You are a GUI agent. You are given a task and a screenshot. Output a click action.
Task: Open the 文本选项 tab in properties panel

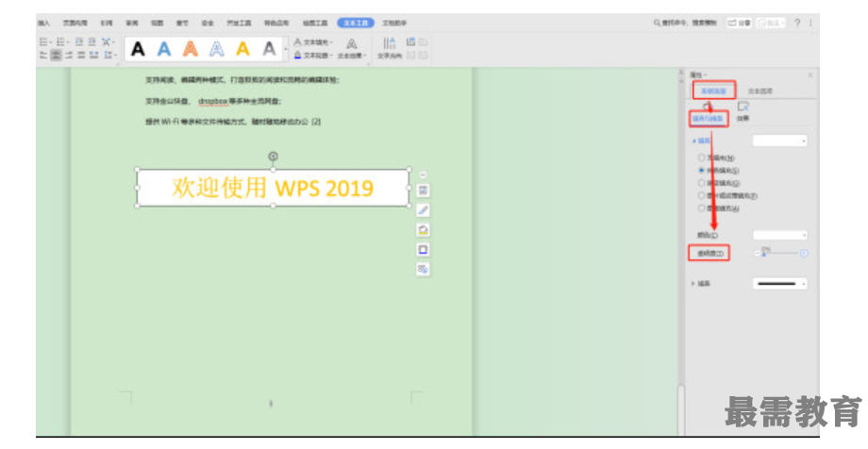point(760,91)
